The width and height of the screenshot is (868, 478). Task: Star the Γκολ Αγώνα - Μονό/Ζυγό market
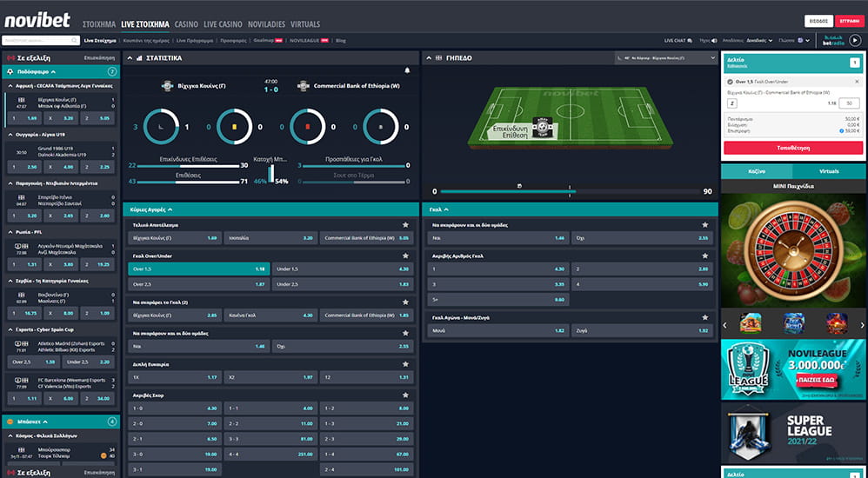point(705,317)
